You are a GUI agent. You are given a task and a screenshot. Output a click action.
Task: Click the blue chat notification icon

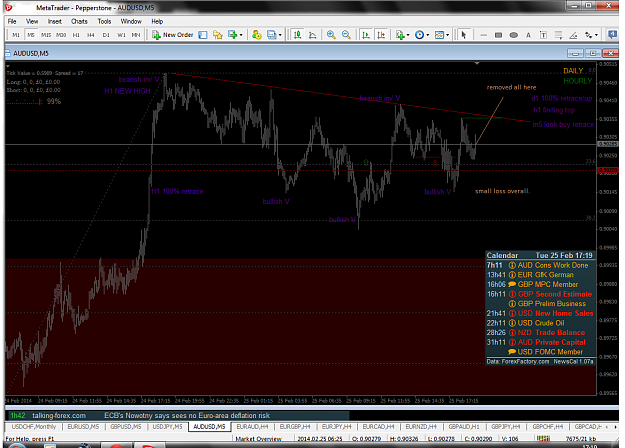tap(613, 35)
